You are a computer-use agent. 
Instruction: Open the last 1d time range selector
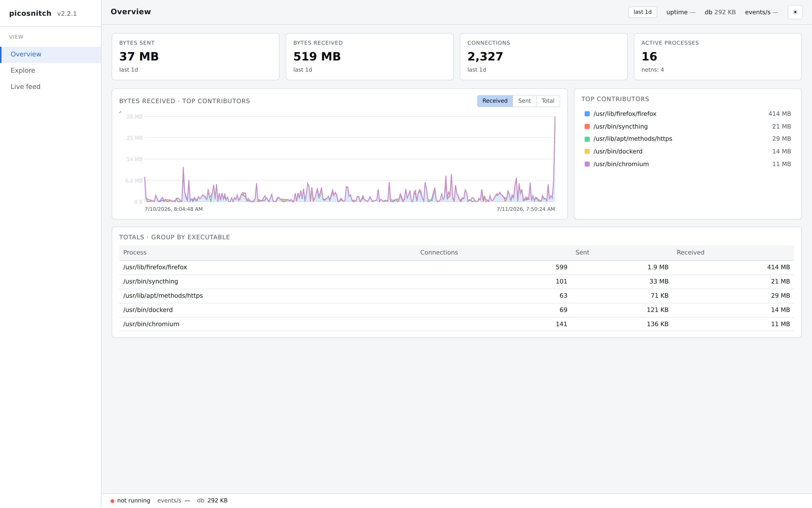click(x=642, y=12)
